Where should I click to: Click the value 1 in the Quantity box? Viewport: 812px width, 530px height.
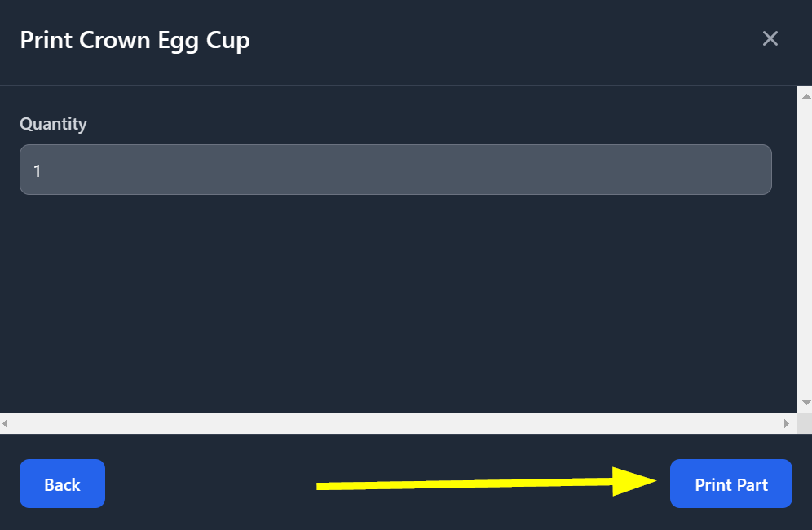(37, 170)
